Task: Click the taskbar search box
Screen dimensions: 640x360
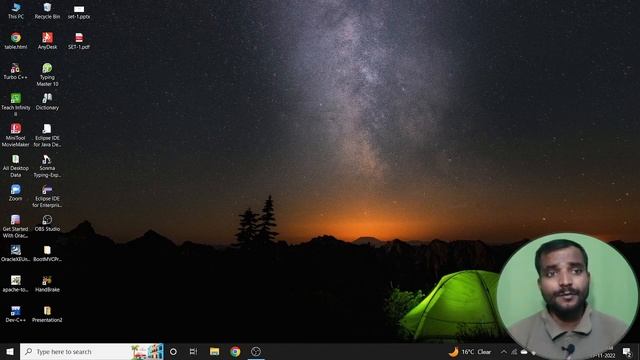Action: (92, 351)
